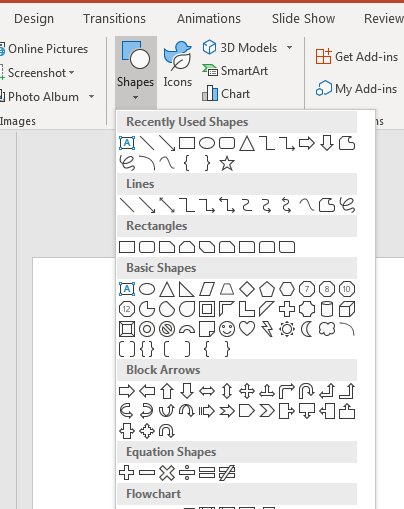Pick the U-turn arrow shape
Viewport: 404px width, 509px height.
click(x=307, y=391)
